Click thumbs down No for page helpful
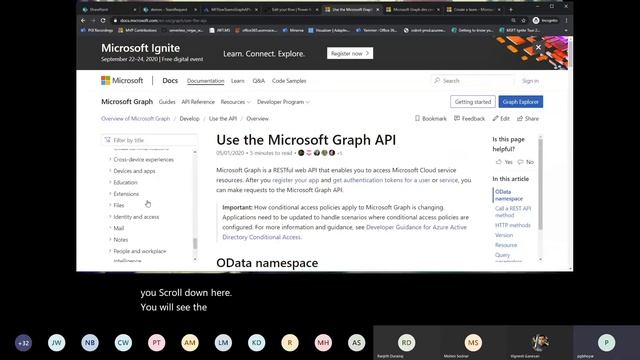 pos(526,162)
